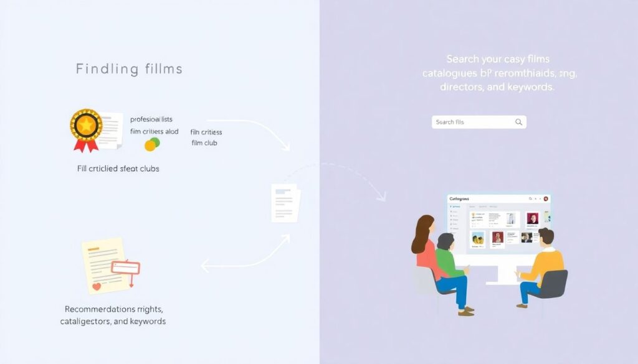
Task: Click the red profile avatar on monitor header
Action: coord(546,199)
